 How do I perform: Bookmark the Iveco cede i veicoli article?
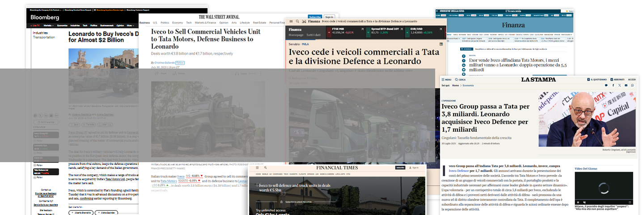pyautogui.click(x=441, y=44)
